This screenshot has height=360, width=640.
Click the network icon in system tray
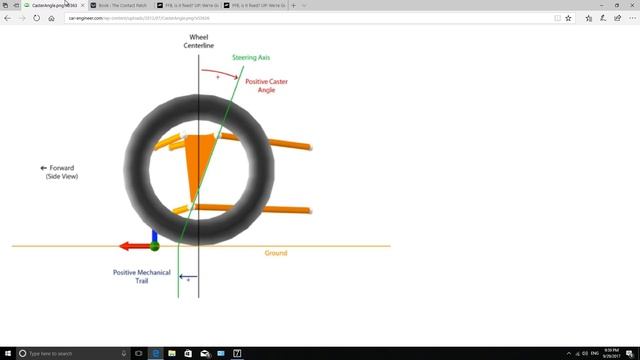point(577,353)
